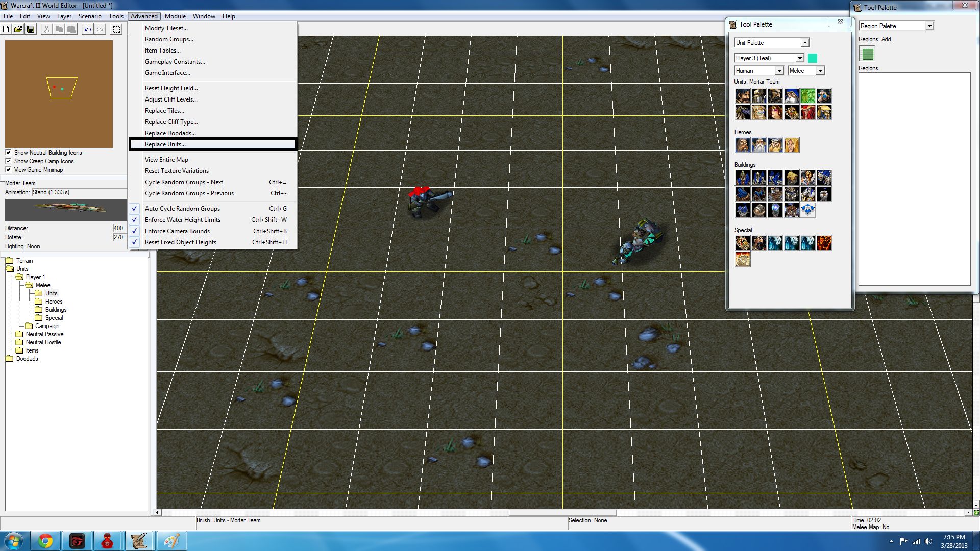
Task: Choose Replace Doodads menu entry
Action: tap(213, 133)
